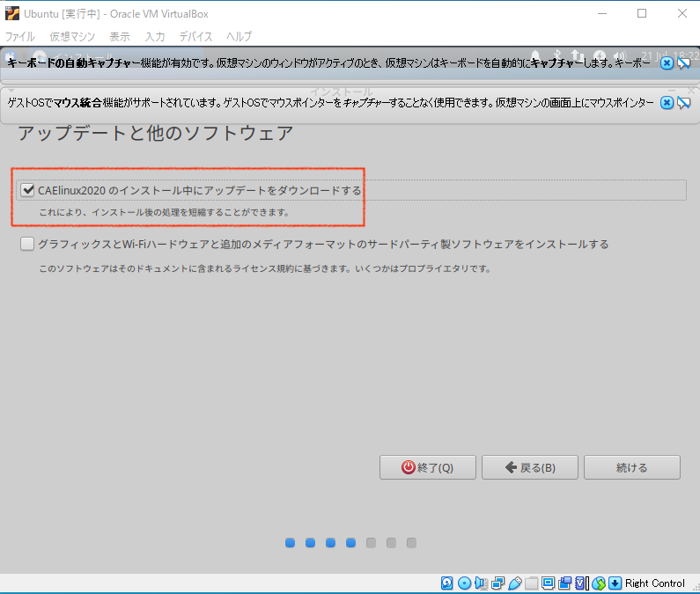Screen dimensions: 700x594
Task: Click the display settings status icon
Action: [549, 583]
